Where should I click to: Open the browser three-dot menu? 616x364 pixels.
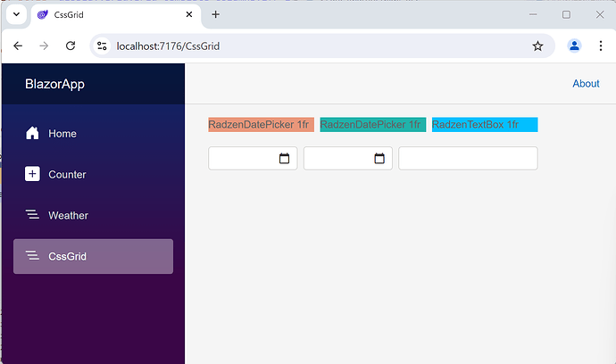coord(600,46)
